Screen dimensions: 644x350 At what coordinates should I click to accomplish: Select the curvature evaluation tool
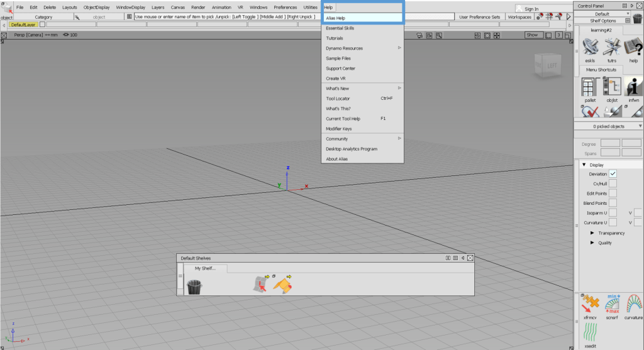click(x=634, y=304)
